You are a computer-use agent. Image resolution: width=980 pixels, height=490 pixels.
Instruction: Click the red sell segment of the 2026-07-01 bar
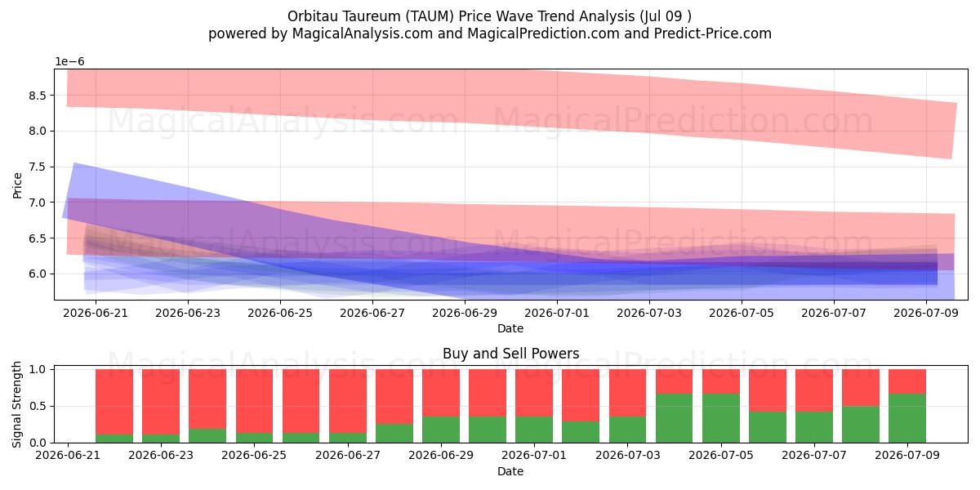534,393
